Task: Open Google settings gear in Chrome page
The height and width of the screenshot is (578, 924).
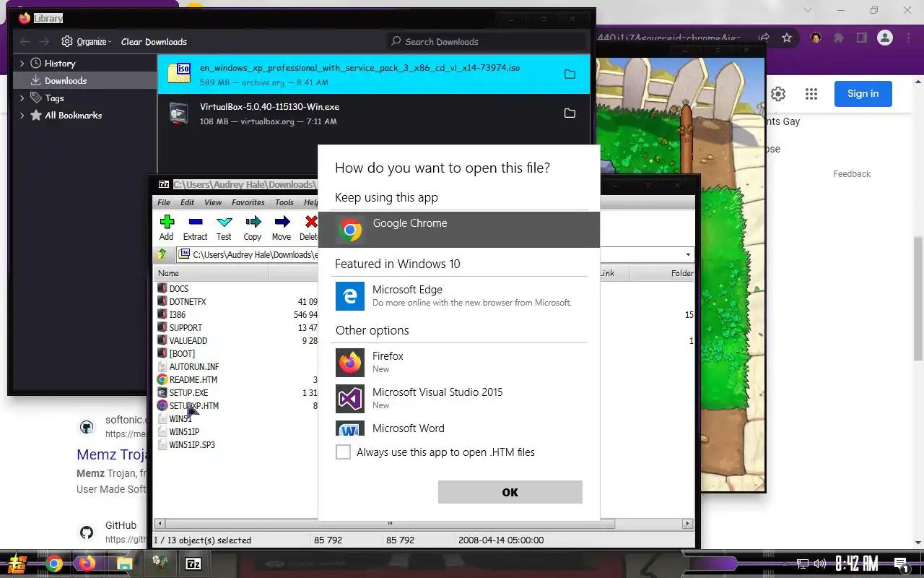Action: point(778,94)
